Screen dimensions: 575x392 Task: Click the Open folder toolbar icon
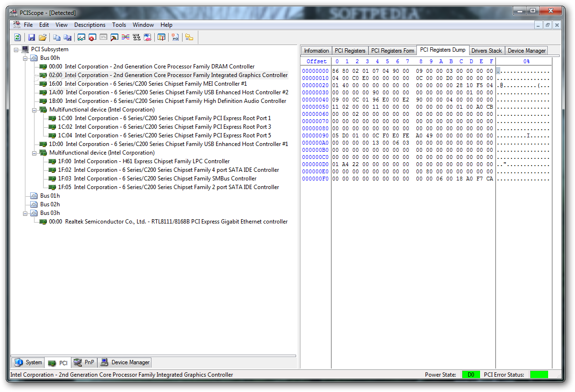43,37
